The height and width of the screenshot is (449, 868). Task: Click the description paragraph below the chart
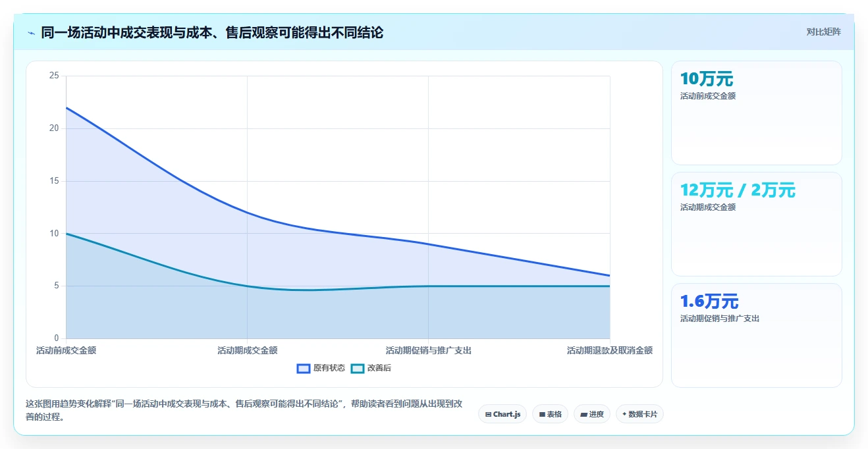pos(244,411)
